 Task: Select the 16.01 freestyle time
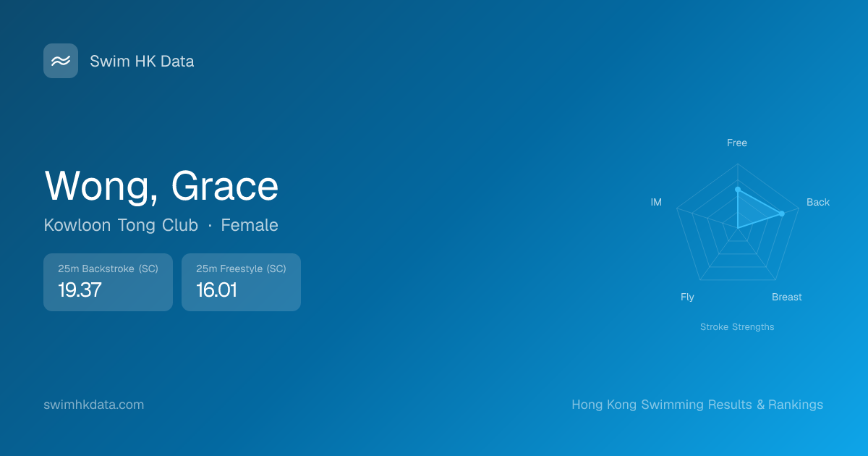click(216, 290)
